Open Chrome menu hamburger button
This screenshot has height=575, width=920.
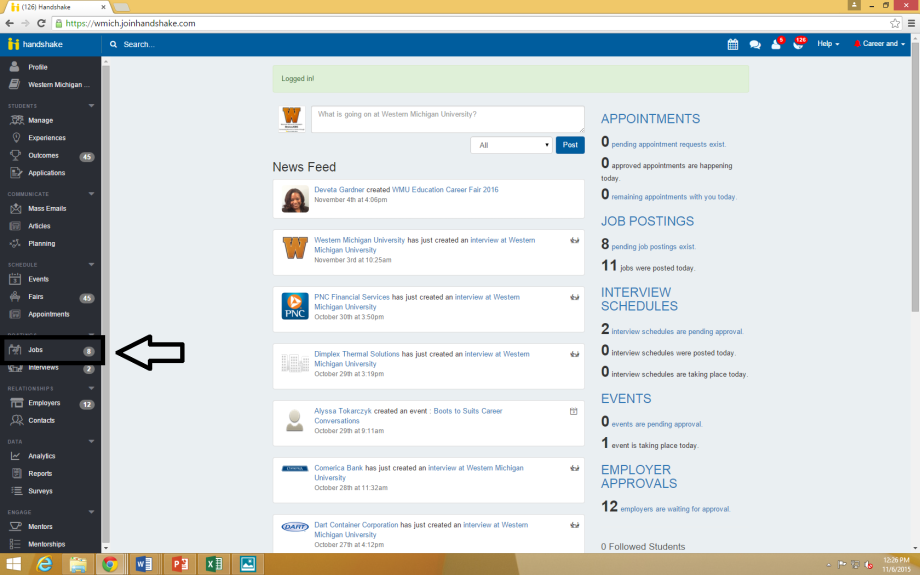911,23
